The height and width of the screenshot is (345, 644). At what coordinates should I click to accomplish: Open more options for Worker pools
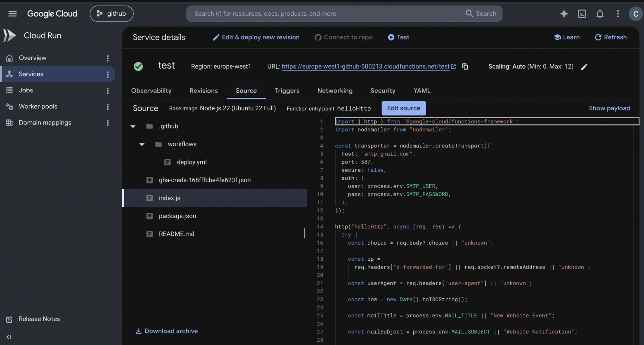tap(108, 107)
